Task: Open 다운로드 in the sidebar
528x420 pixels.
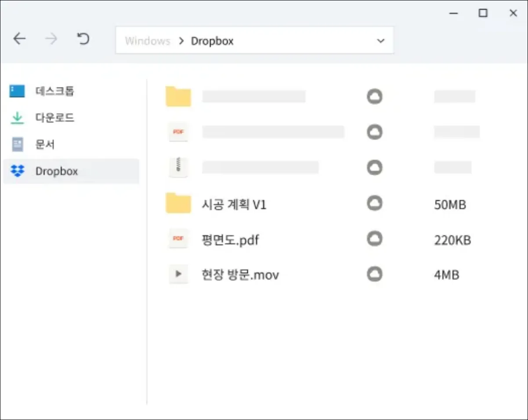Action: click(x=55, y=118)
